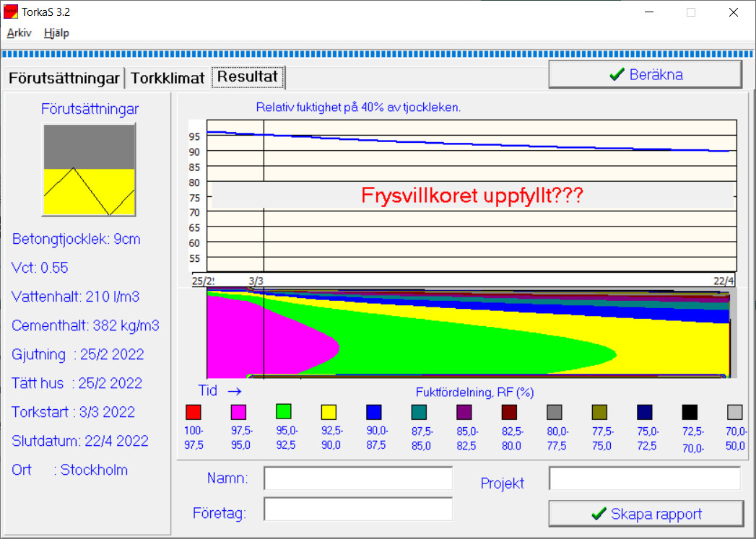Click the Relativ fuktighet chart title
Screen dimensions: 756x539
pyautogui.click(x=358, y=108)
